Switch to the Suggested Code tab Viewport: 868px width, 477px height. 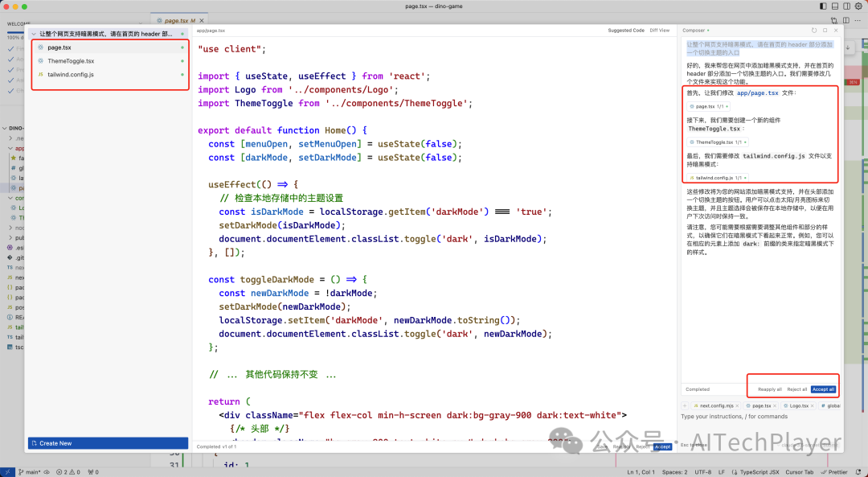(625, 31)
